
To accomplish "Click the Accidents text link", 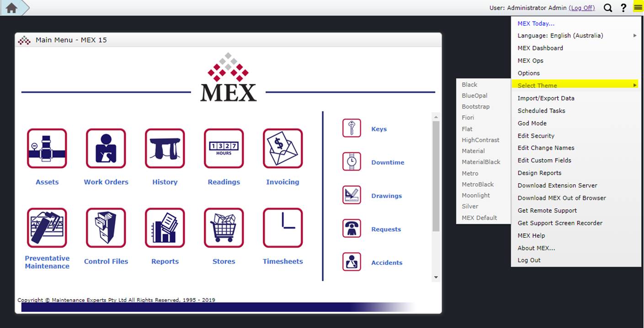I will tap(387, 263).
